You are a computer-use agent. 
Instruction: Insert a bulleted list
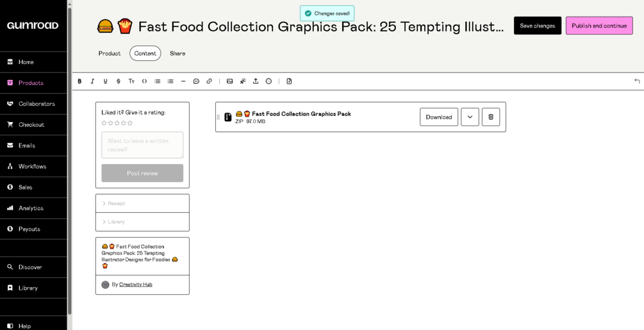[157, 81]
